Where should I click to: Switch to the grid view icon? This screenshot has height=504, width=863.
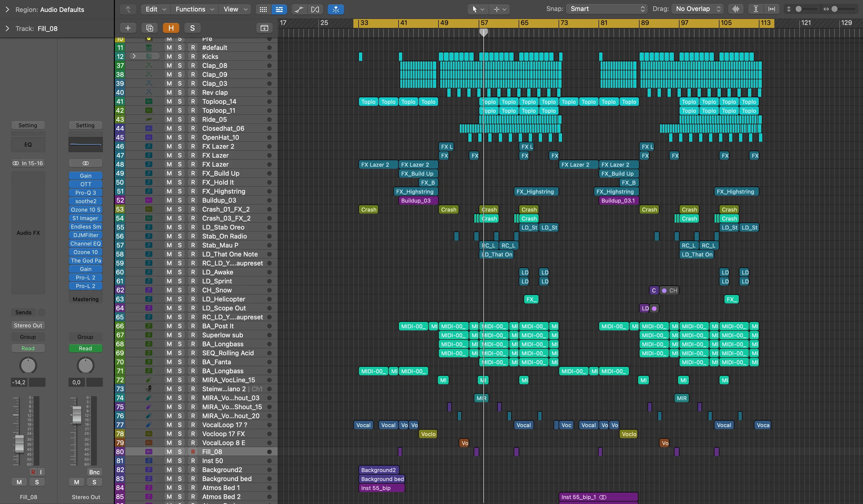[263, 9]
